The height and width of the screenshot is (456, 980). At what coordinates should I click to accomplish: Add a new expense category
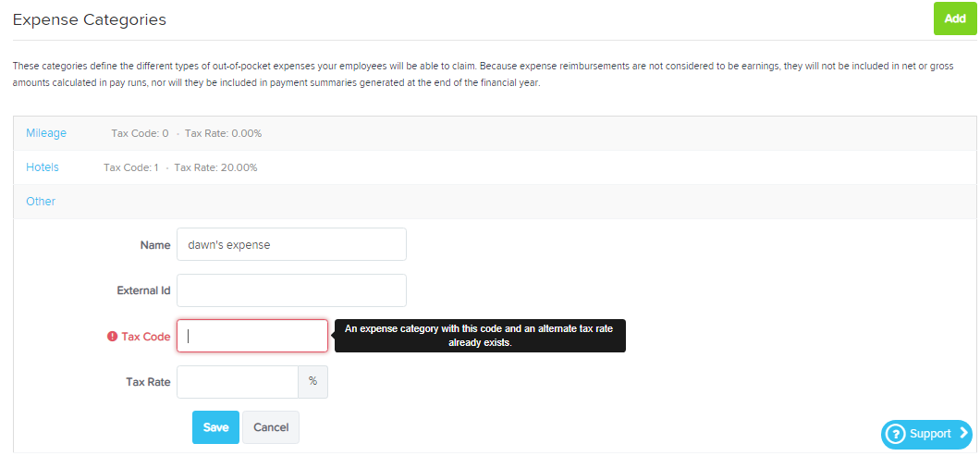click(954, 18)
